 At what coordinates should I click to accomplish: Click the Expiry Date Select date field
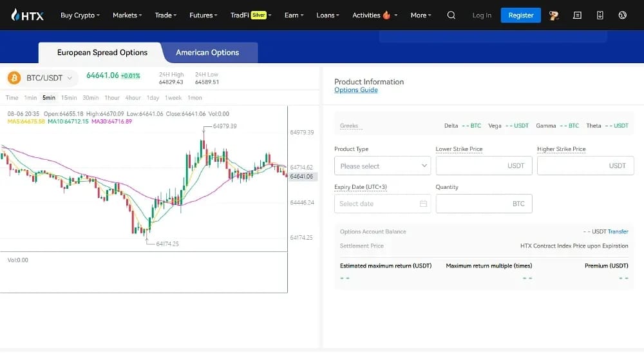tap(383, 204)
